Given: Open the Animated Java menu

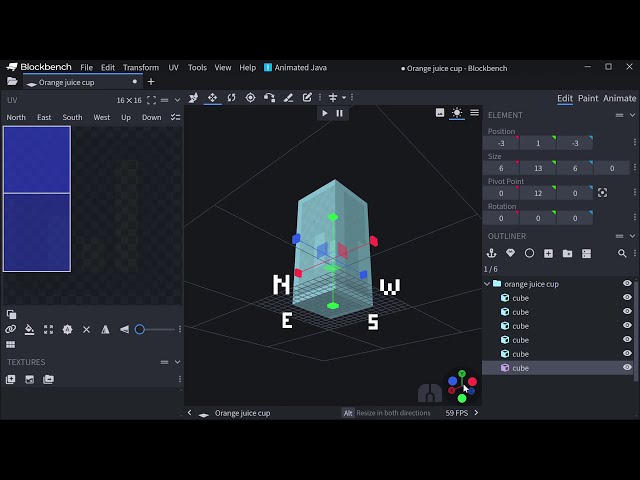Looking at the screenshot, I should coord(296,67).
